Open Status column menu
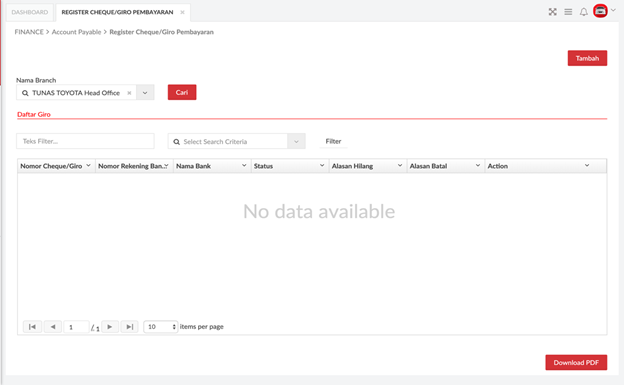Image resolution: width=624 pixels, height=385 pixels. [322, 166]
